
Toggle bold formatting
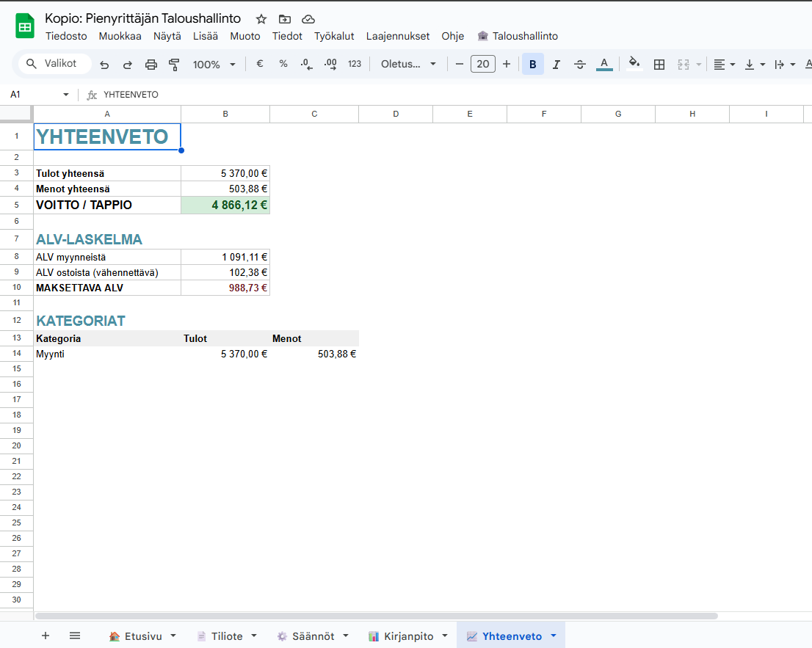533,65
